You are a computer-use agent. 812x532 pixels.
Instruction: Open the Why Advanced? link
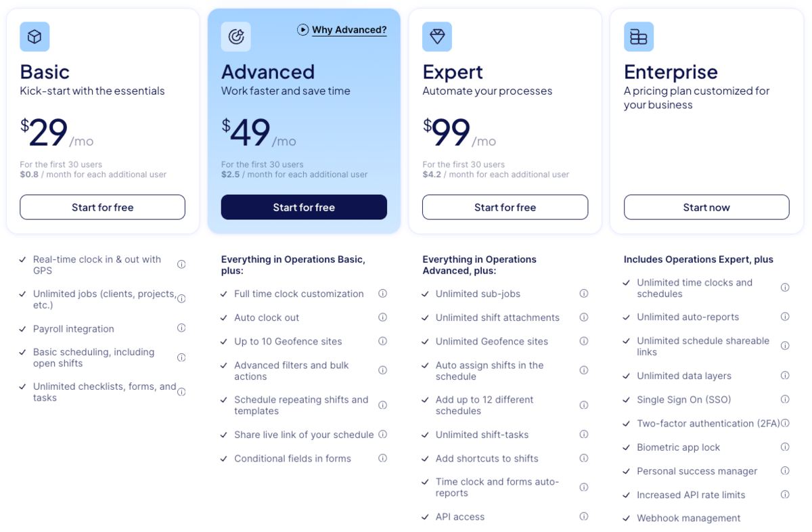tap(348, 30)
